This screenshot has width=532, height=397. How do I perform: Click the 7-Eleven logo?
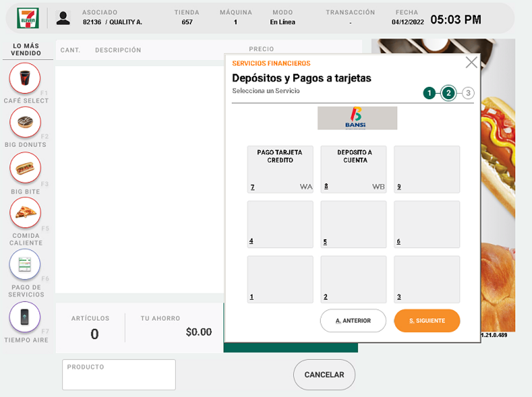(28, 18)
